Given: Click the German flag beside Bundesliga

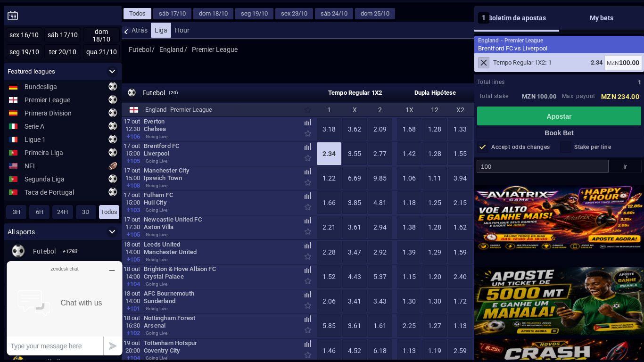Looking at the screenshot, I should (13, 87).
